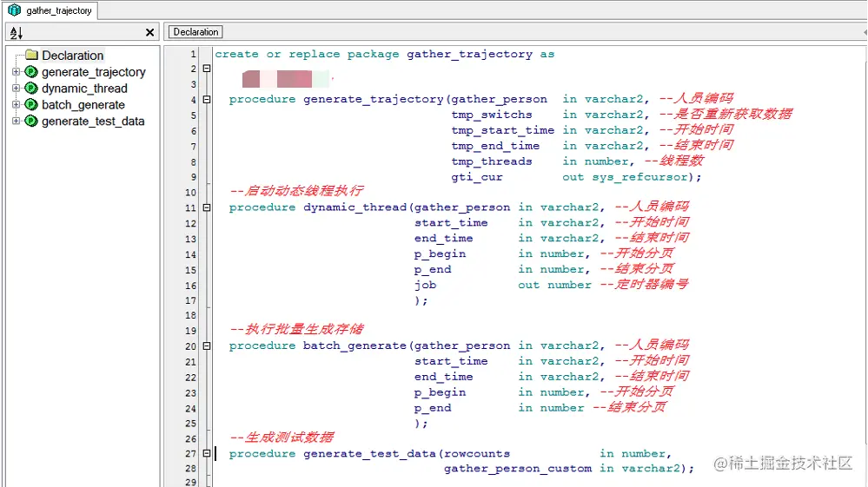868x487 pixels.
Task: Click the gather_trajectory package tab icon
Action: click(x=15, y=10)
